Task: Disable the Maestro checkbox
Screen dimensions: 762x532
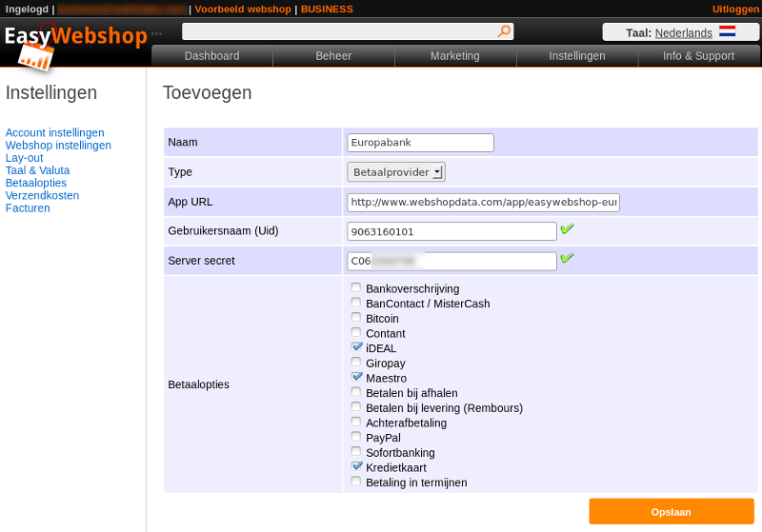Action: (x=356, y=377)
